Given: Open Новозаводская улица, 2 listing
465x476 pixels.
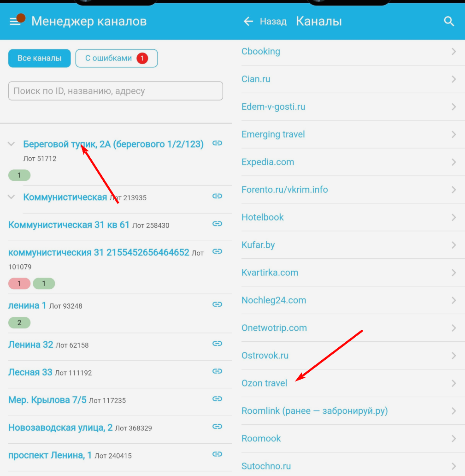Looking at the screenshot, I should click(x=60, y=428).
